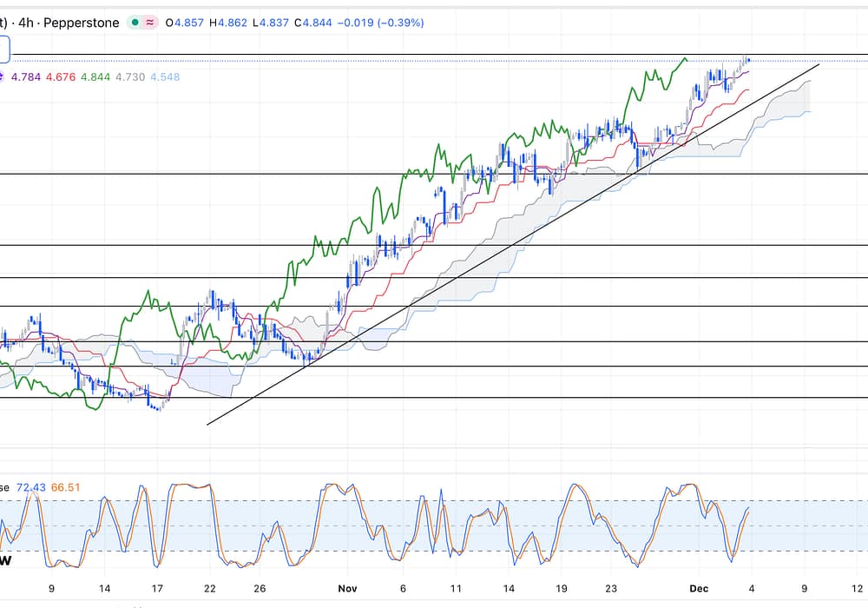Screen dimensions: 868x608
Task: Click the blue outlined box at left edge
Action: pyautogui.click(x=4, y=50)
